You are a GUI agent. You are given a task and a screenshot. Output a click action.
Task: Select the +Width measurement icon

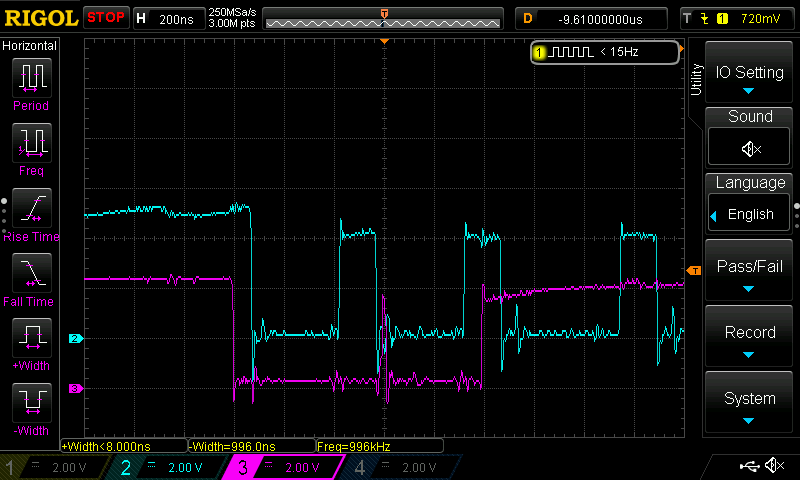[31, 339]
